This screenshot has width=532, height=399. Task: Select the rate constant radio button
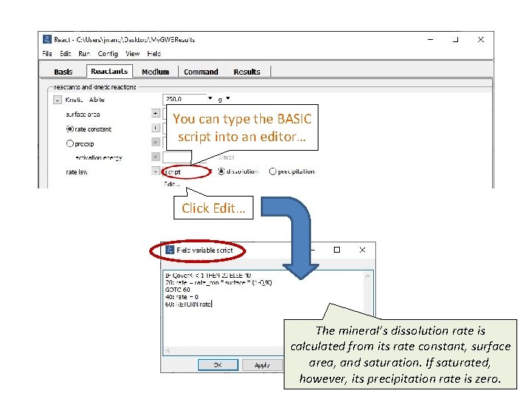pyautogui.click(x=70, y=129)
